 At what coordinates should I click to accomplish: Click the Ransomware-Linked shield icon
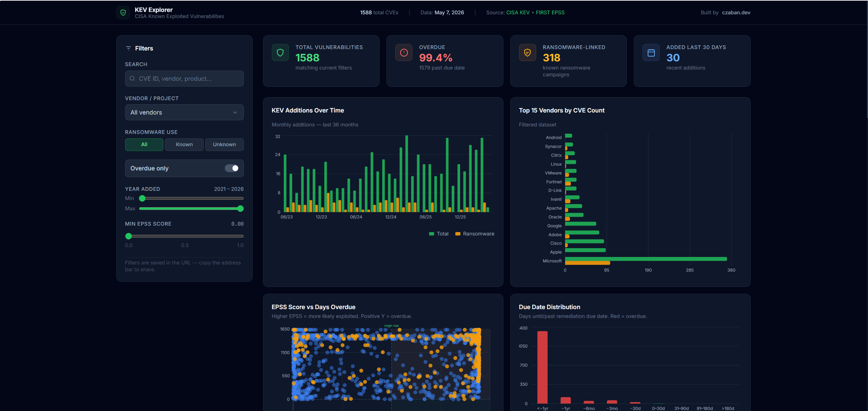click(528, 53)
